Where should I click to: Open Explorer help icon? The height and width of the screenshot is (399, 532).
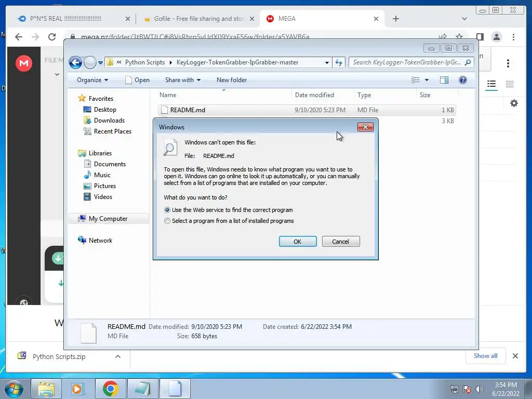point(462,79)
